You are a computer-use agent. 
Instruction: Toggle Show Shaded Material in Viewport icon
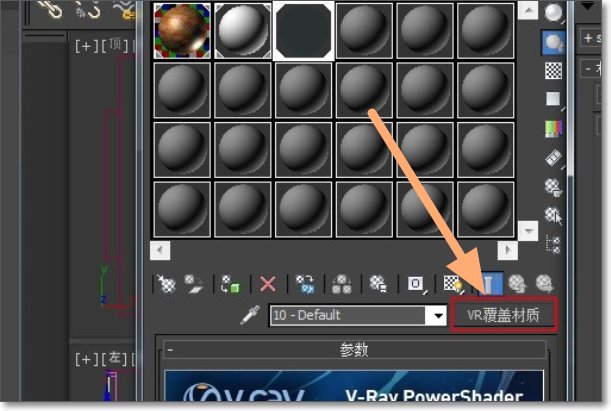453,284
